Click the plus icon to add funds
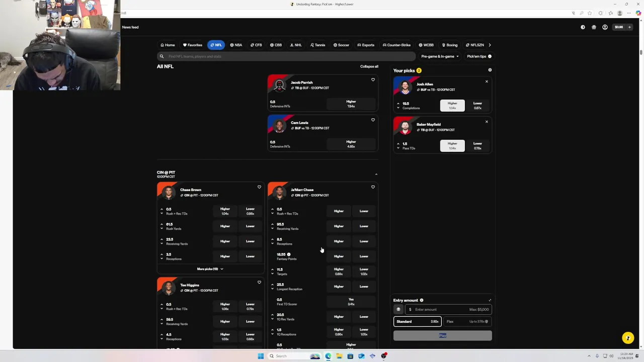Image resolution: width=644 pixels, height=362 pixels. [x=629, y=27]
